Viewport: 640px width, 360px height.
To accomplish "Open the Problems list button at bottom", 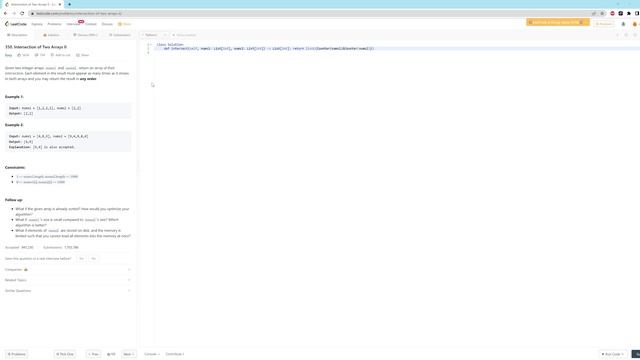I will 16,354.
